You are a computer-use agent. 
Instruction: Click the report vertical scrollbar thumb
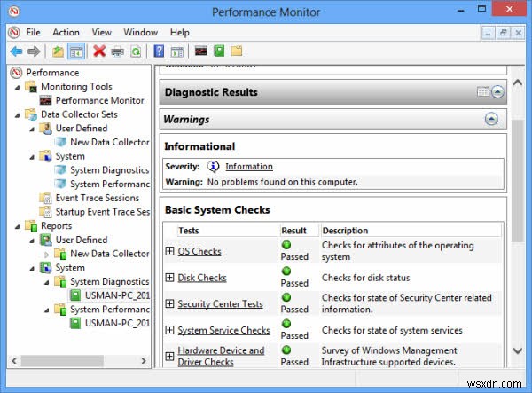coord(518,181)
